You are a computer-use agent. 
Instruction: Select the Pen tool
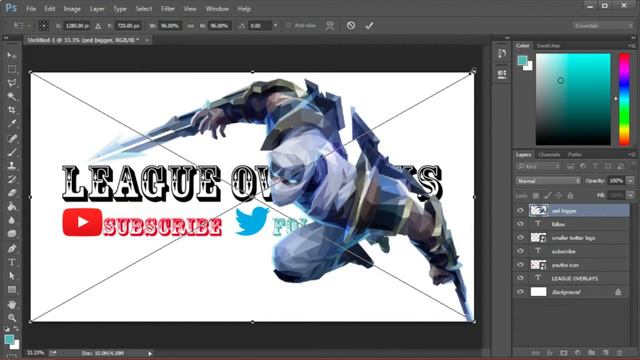12,249
